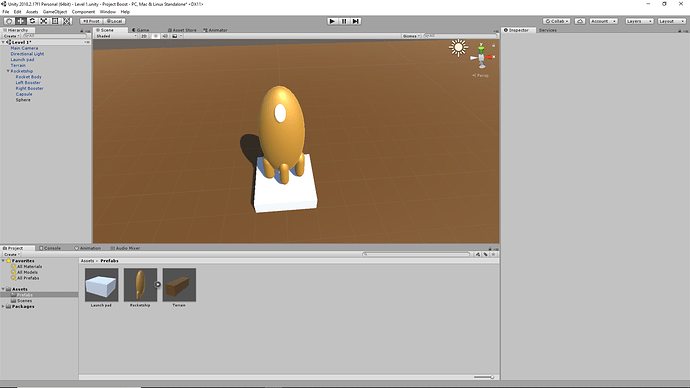Open the Layout dropdown
This screenshot has width=690, height=388.
672,21
